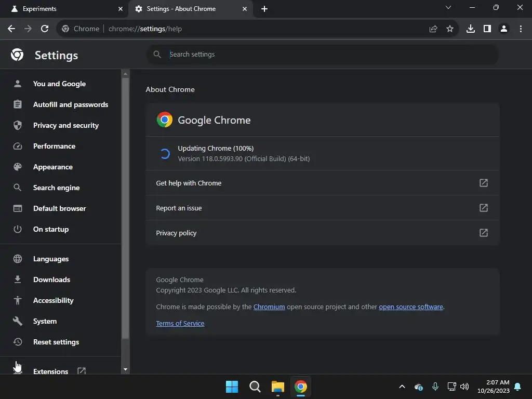Select the Settings - About Chrome tab
532x399 pixels.
click(x=191, y=9)
